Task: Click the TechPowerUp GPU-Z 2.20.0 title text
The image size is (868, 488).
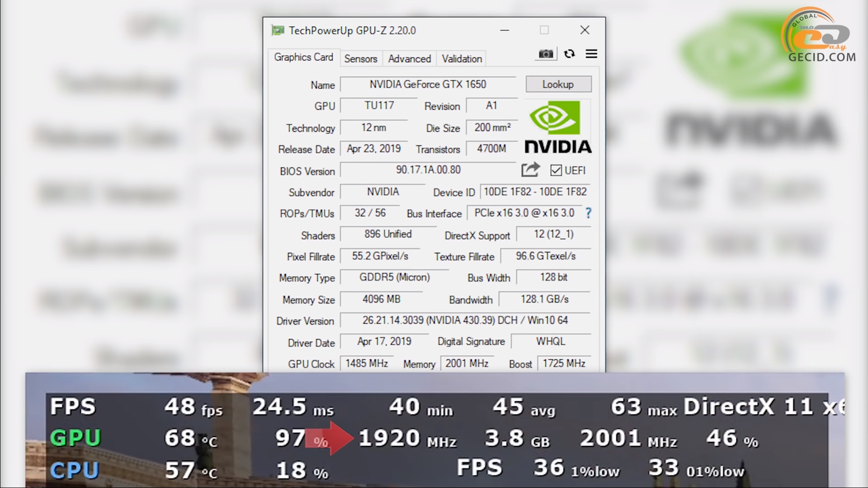Action: [x=352, y=31]
